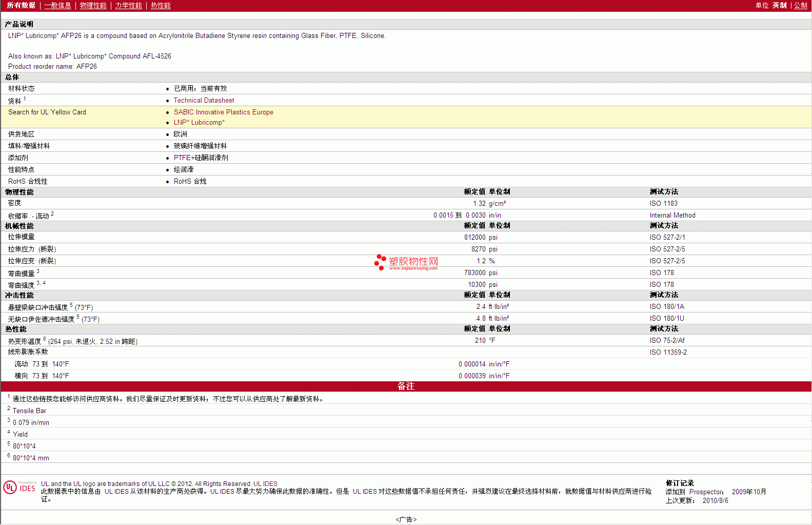Click the 玻璃纤维增强材料 filler value
Viewport: 812px width, 525px height.
click(200, 146)
